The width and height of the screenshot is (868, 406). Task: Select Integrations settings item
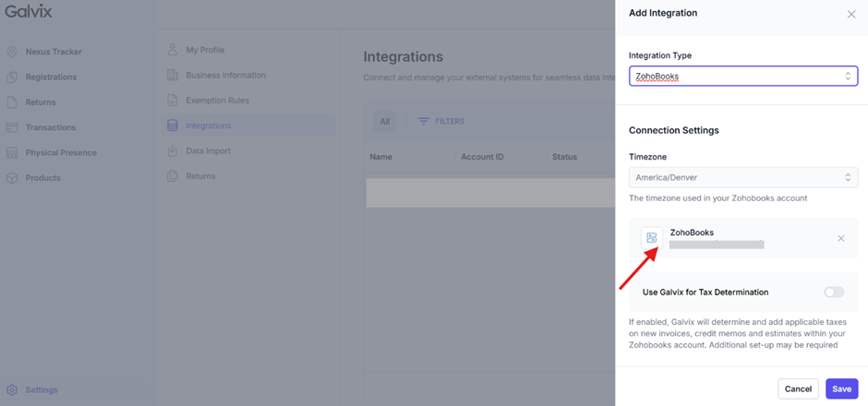pos(248,125)
